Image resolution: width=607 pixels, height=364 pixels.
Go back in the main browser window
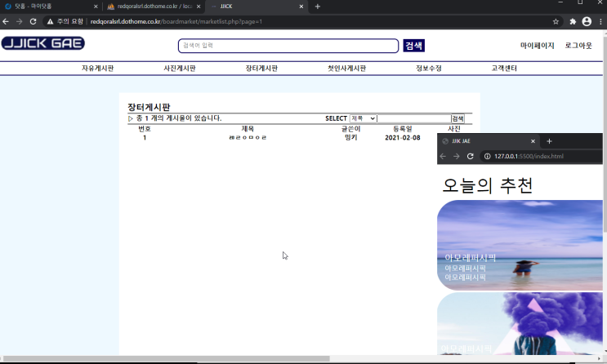[6, 22]
